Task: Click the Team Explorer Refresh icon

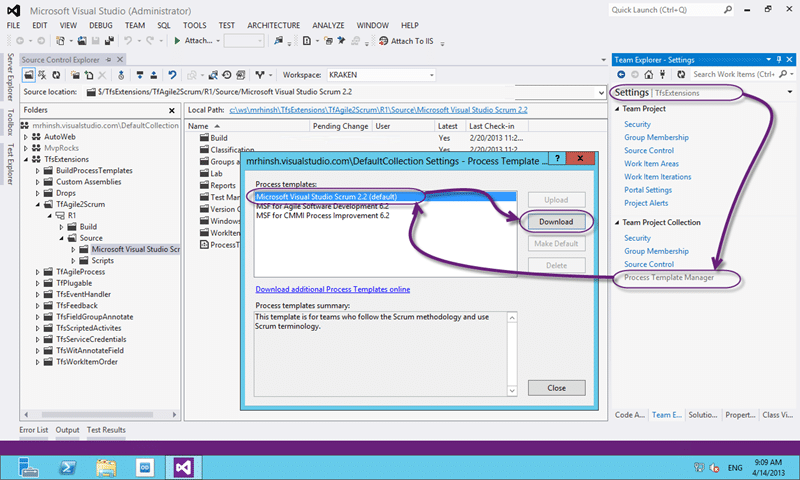Action: (681, 74)
